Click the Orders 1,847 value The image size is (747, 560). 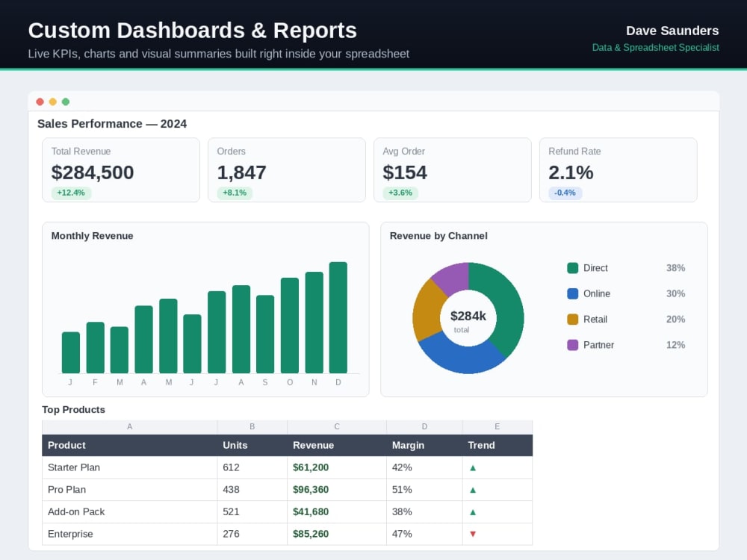[241, 172]
